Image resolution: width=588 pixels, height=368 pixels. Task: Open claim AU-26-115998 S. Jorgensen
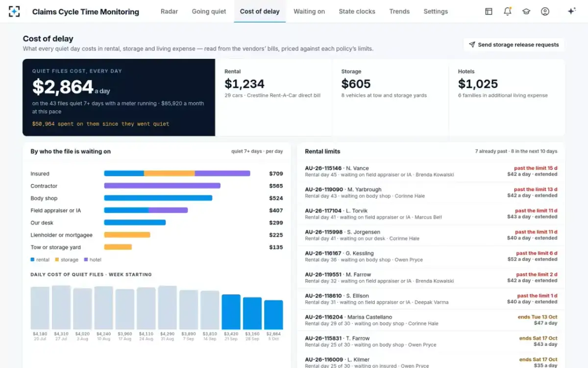[x=431, y=235]
